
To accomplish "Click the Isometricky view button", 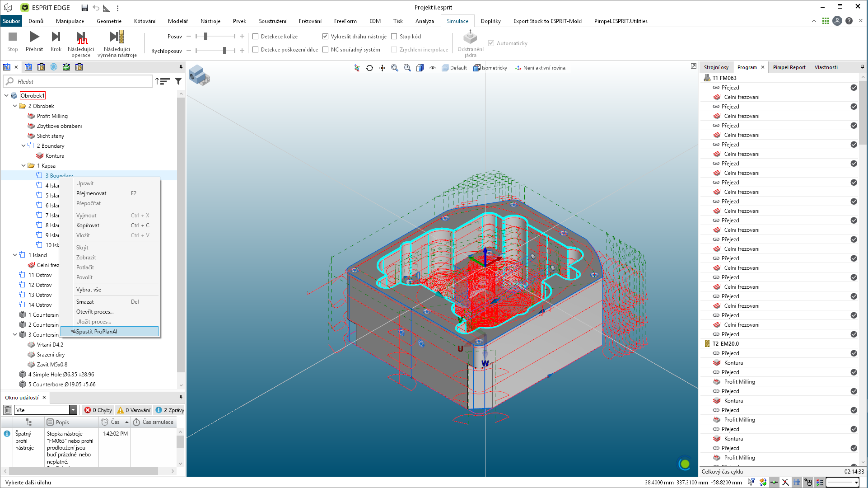I will pyautogui.click(x=490, y=68).
